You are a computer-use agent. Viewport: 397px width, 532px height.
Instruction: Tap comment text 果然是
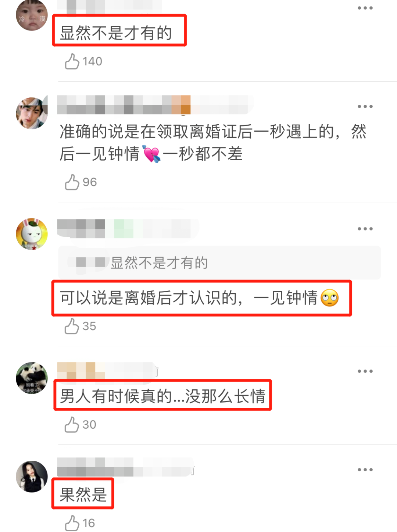point(83,494)
